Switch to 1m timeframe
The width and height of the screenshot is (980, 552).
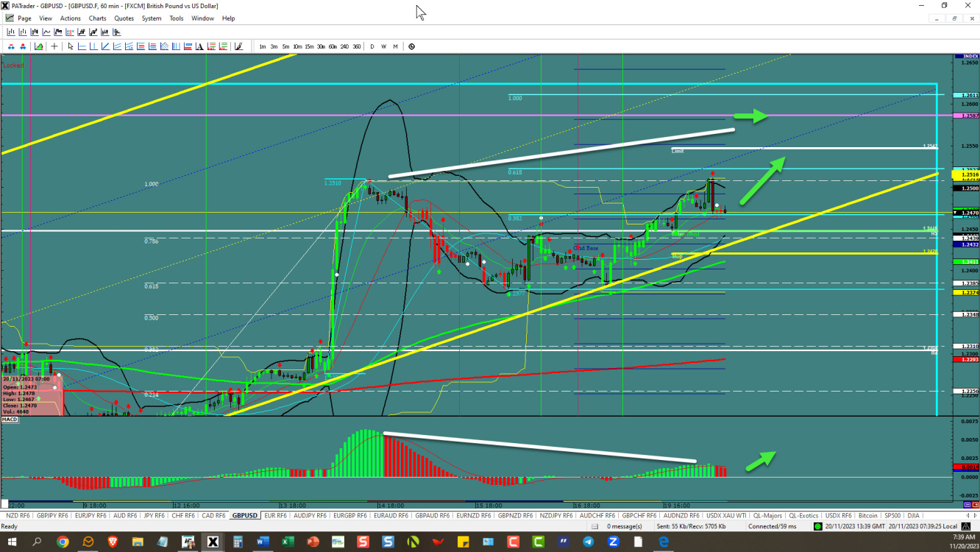click(263, 46)
